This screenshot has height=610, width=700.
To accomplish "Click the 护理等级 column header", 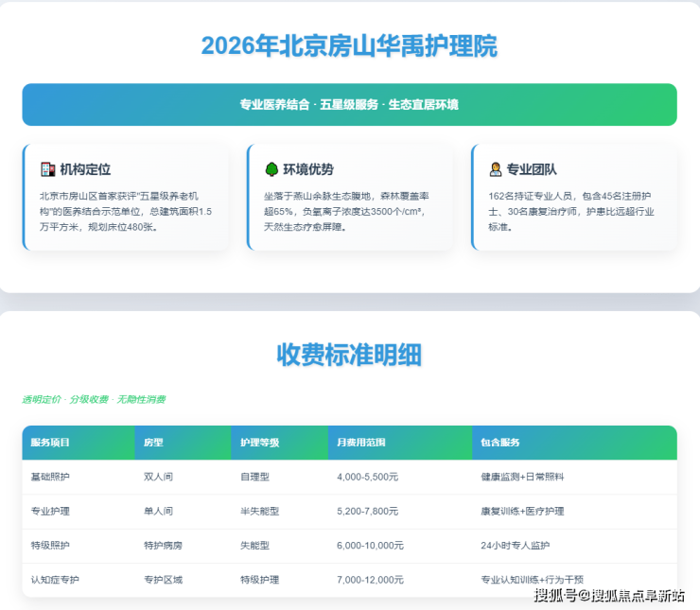I will click(x=259, y=443).
